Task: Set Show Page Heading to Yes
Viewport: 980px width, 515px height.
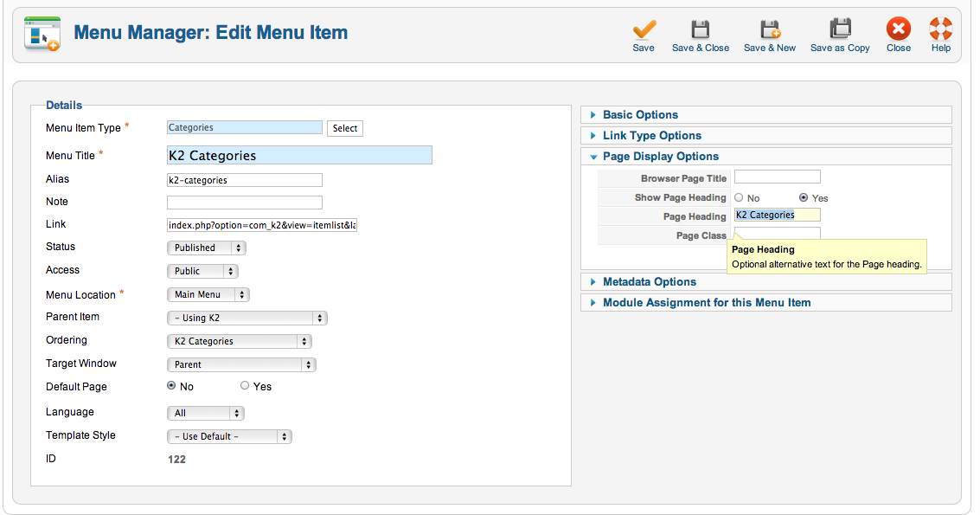Action: tap(804, 197)
